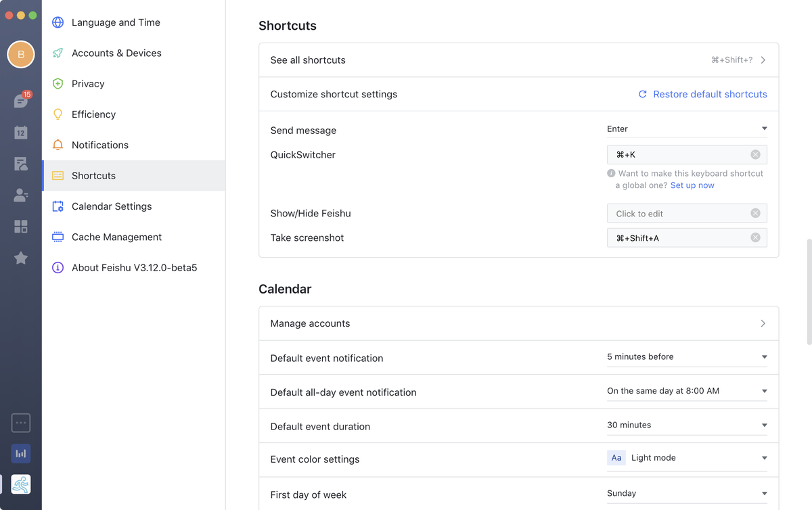Clear the Take screenshot shortcut with its X icon
This screenshot has width=812, height=510.
755,237
